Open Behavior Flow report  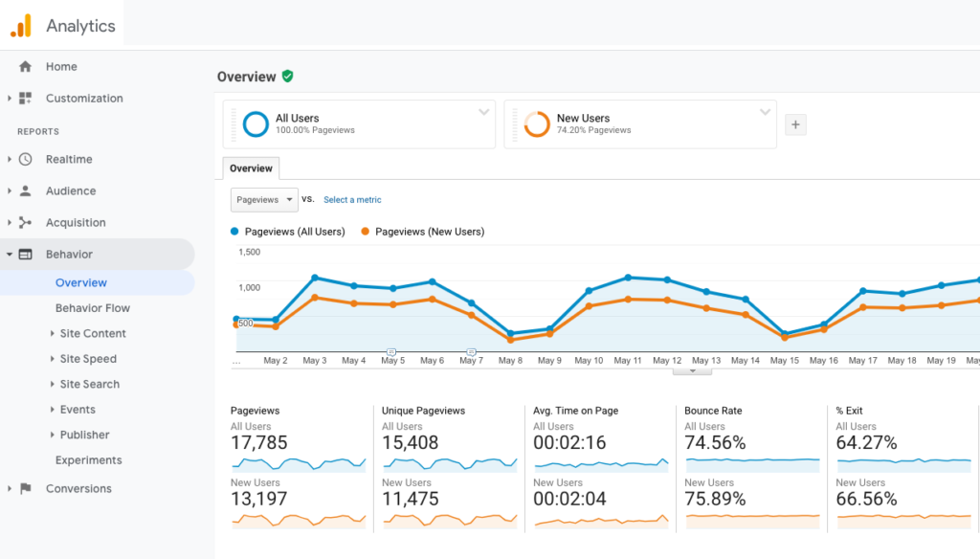click(92, 308)
